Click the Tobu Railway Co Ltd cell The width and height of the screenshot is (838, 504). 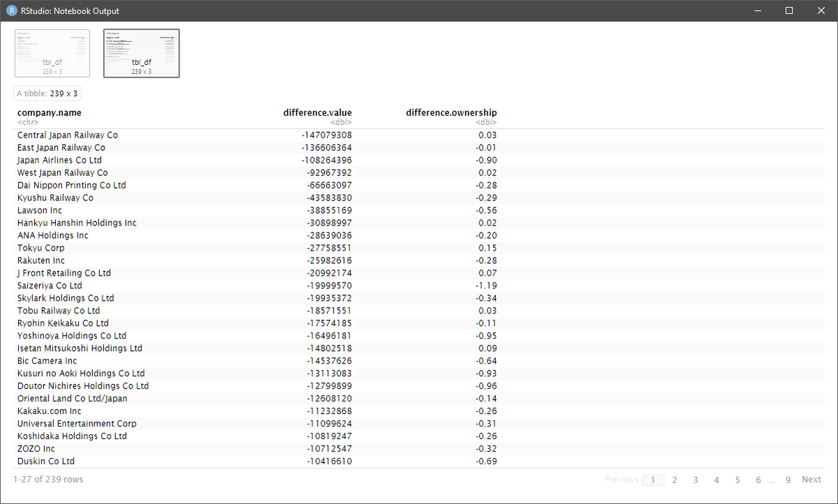pyautogui.click(x=59, y=311)
